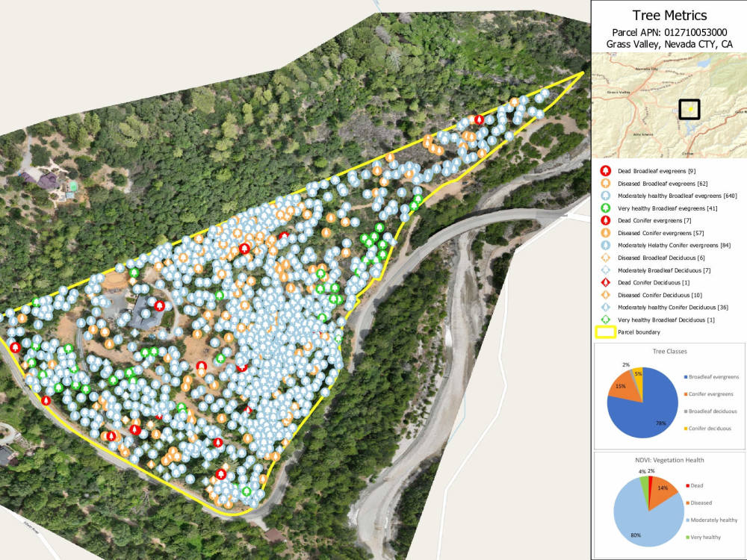Viewport: 747px width, 560px height.
Task: Click the red Dead Conifer Deciduous diamond legend icon
Action: pos(606,282)
